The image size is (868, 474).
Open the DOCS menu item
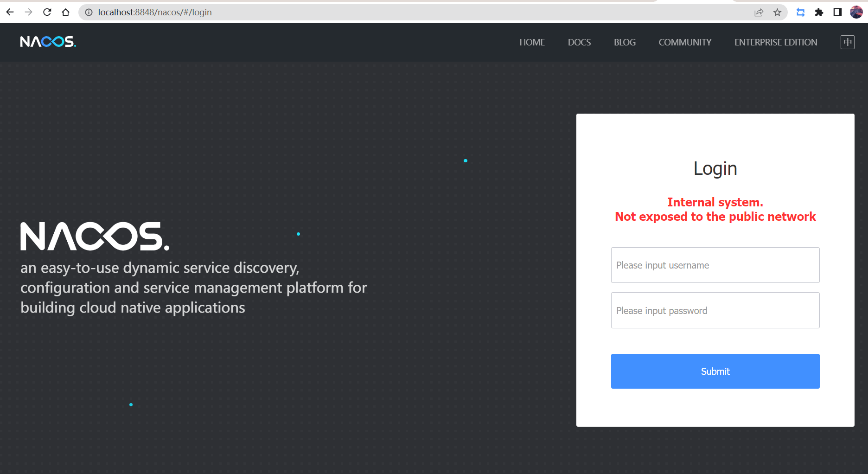[x=579, y=42]
